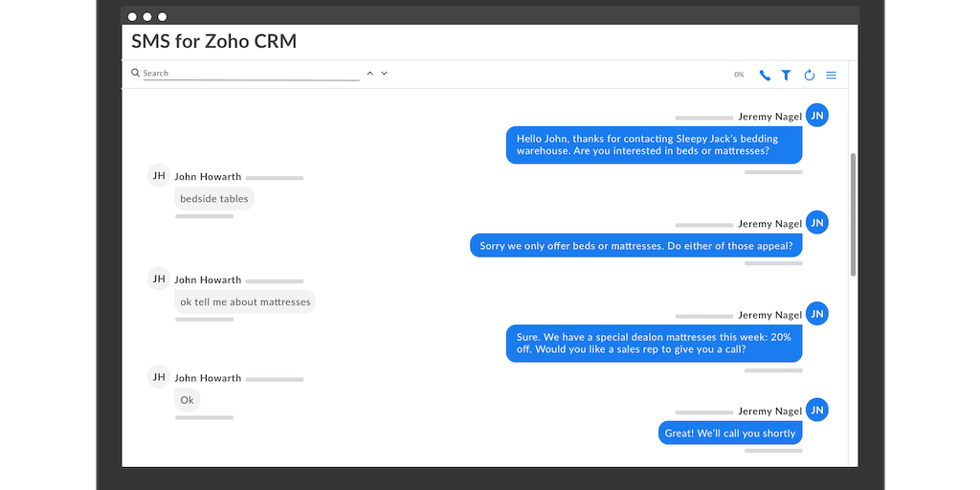This screenshot has width=980, height=490.
Task: Click the 'SMS for Zoho CRM' title
Action: click(x=214, y=41)
